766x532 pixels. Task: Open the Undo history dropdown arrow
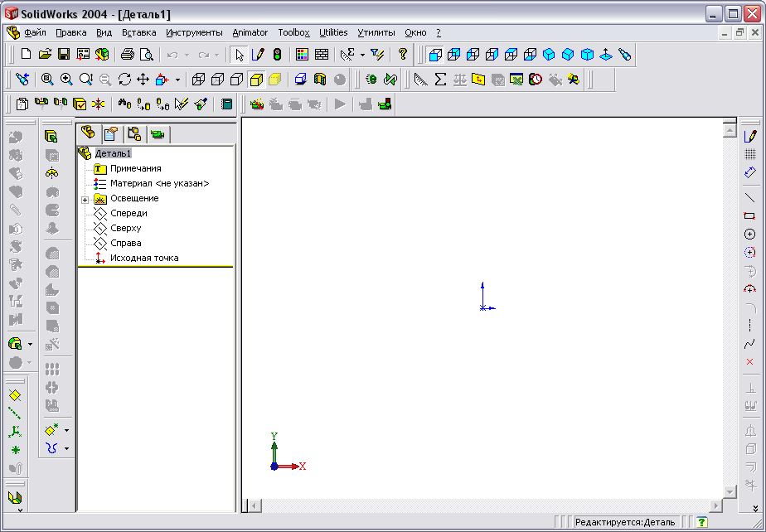point(187,55)
